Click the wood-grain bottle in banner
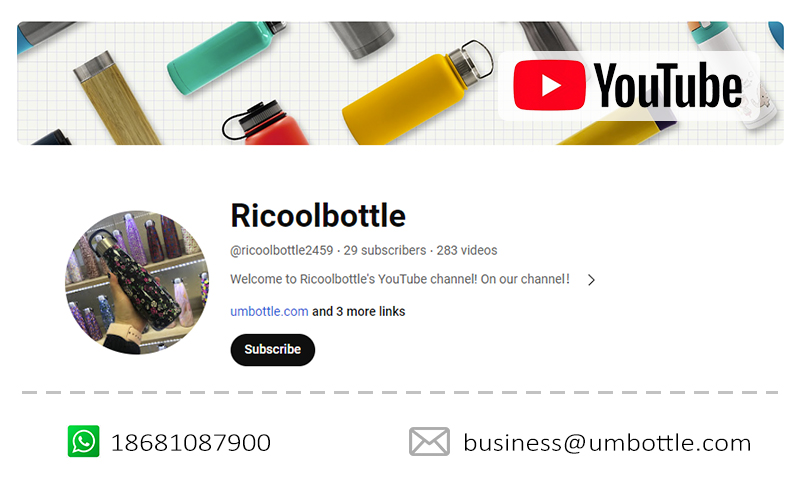The image size is (800, 500). [x=117, y=99]
